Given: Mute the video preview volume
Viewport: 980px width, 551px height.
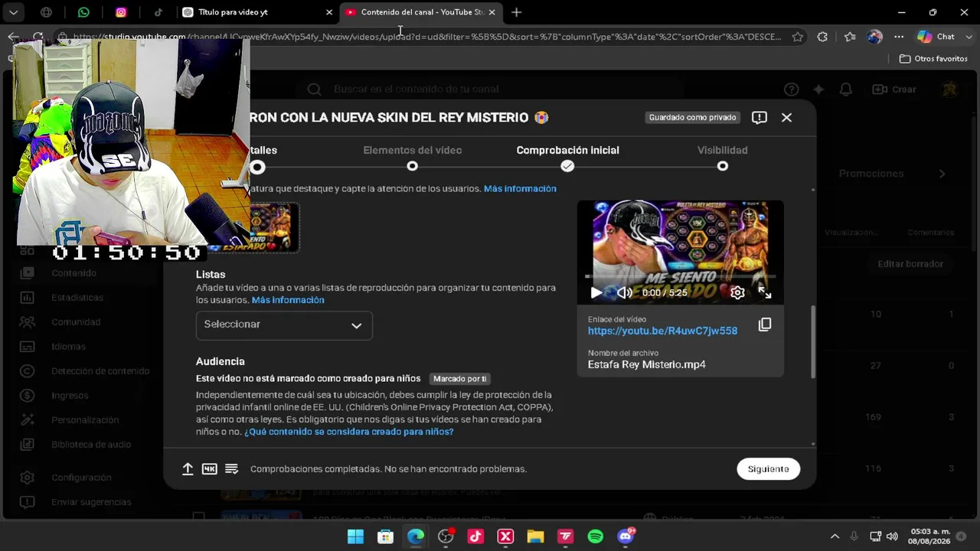Looking at the screenshot, I should (x=624, y=292).
